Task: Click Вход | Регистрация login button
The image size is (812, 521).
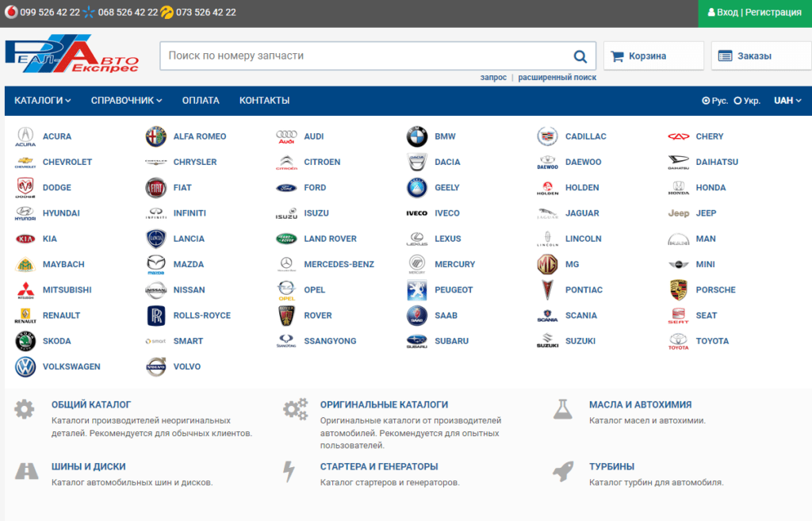Action: coord(755,13)
